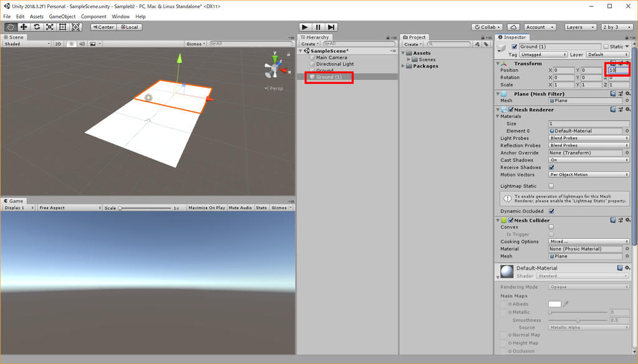Disable the Mesh Collider component checkbox
Screen dimensions: 638x364
click(x=511, y=220)
